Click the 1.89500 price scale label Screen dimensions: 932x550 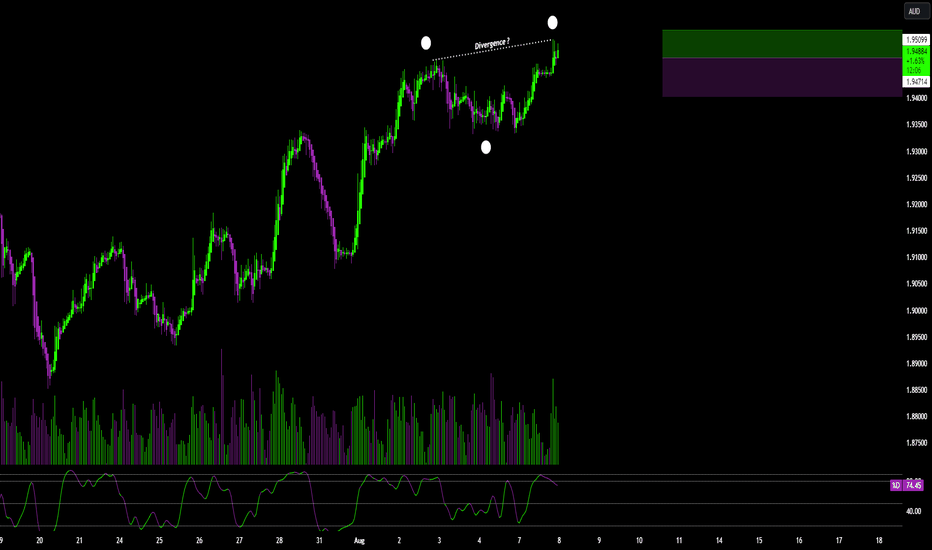tap(917, 337)
